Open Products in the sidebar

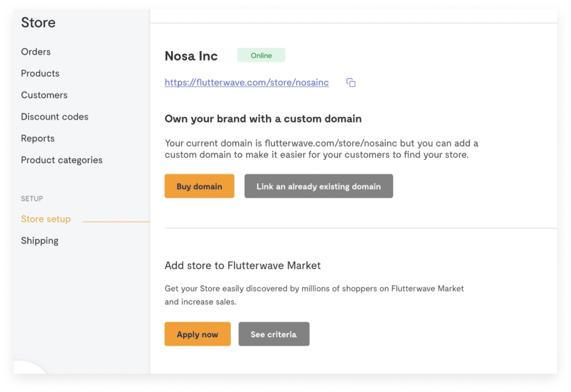40,73
